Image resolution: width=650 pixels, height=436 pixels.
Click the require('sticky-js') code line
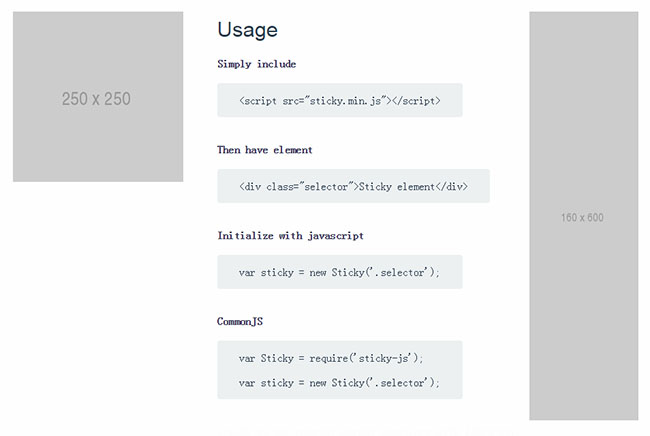331,358
